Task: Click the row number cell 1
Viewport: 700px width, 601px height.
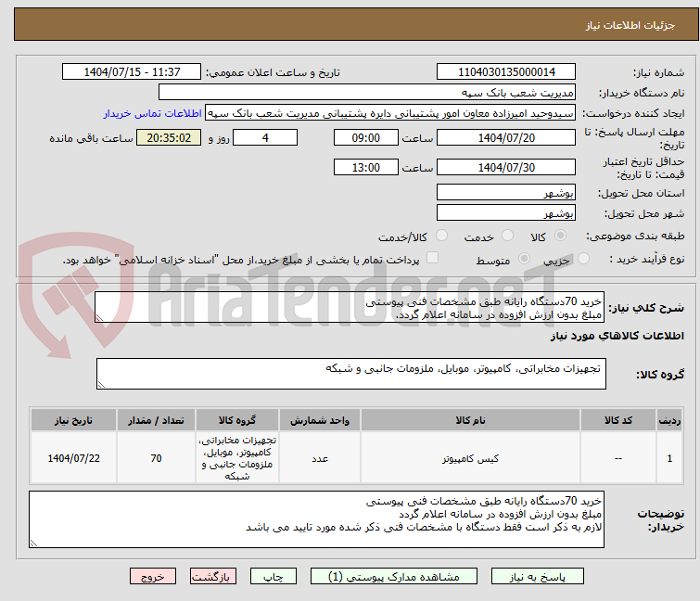Action: pyautogui.click(x=669, y=458)
